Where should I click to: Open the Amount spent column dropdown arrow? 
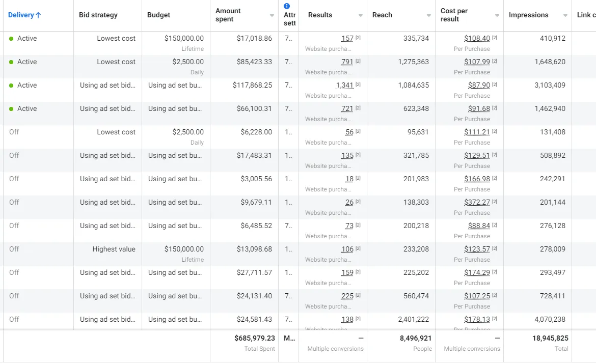(272, 16)
